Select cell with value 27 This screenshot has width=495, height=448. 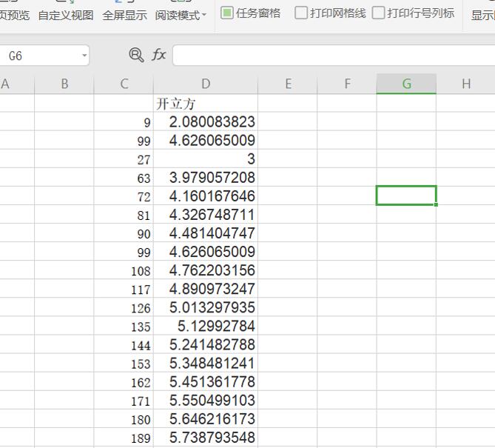pos(124,158)
